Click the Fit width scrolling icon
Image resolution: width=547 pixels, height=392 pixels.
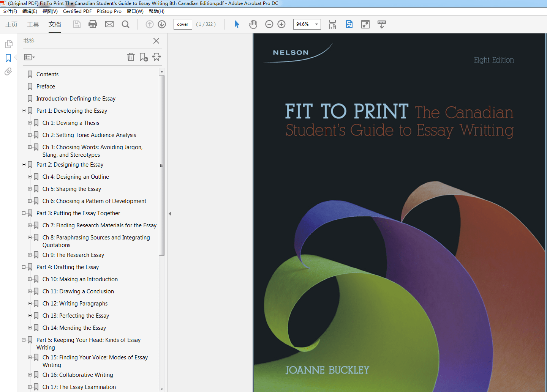click(332, 24)
